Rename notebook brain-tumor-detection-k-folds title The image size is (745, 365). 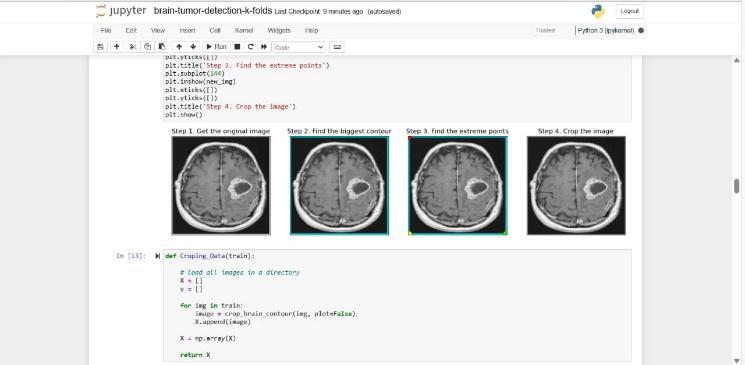pyautogui.click(x=213, y=11)
